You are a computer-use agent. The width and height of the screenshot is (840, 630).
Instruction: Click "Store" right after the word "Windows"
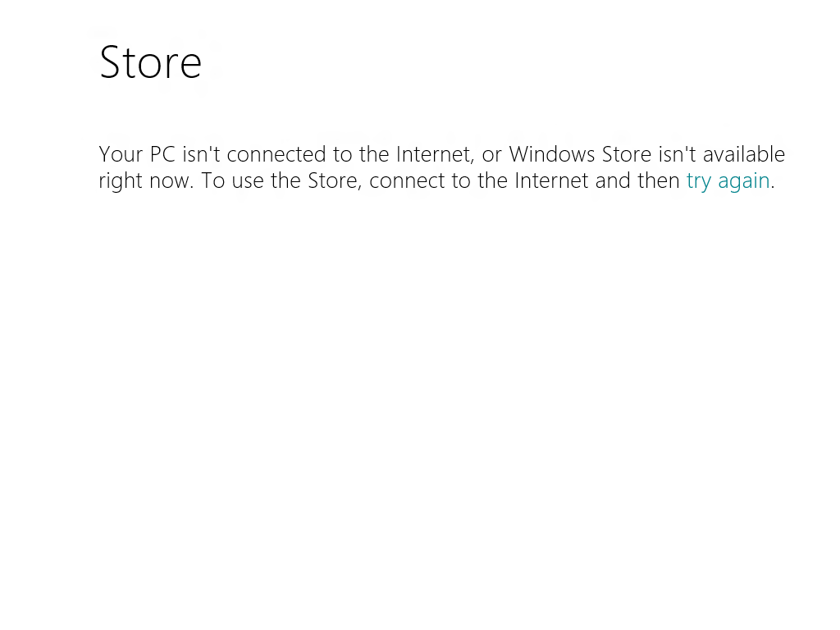tap(627, 154)
